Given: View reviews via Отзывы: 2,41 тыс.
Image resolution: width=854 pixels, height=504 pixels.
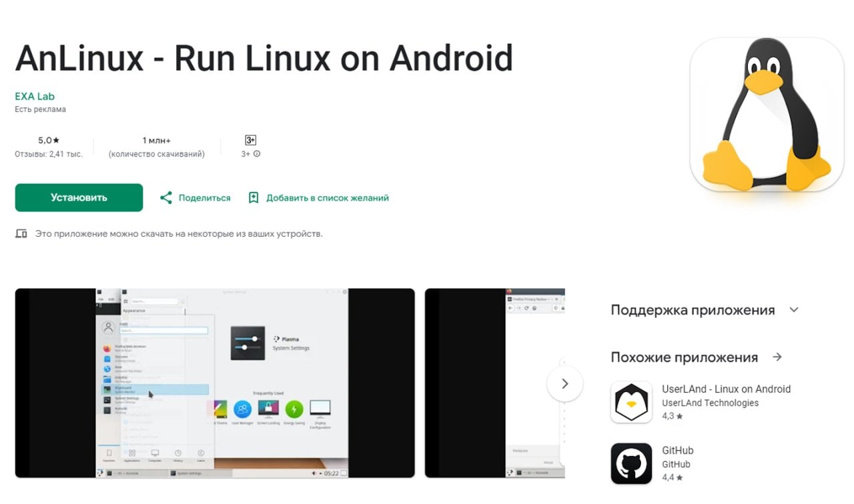Looking at the screenshot, I should coord(48,153).
